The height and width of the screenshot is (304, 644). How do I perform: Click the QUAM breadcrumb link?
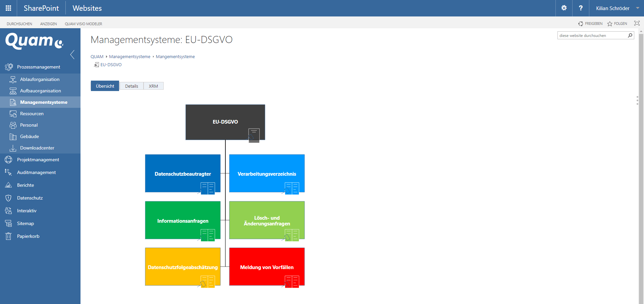97,57
